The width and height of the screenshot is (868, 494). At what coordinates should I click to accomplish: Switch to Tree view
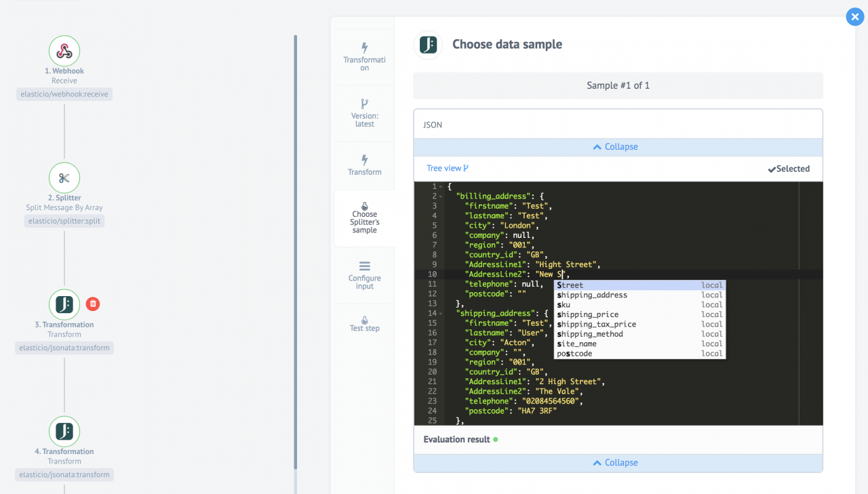(448, 168)
